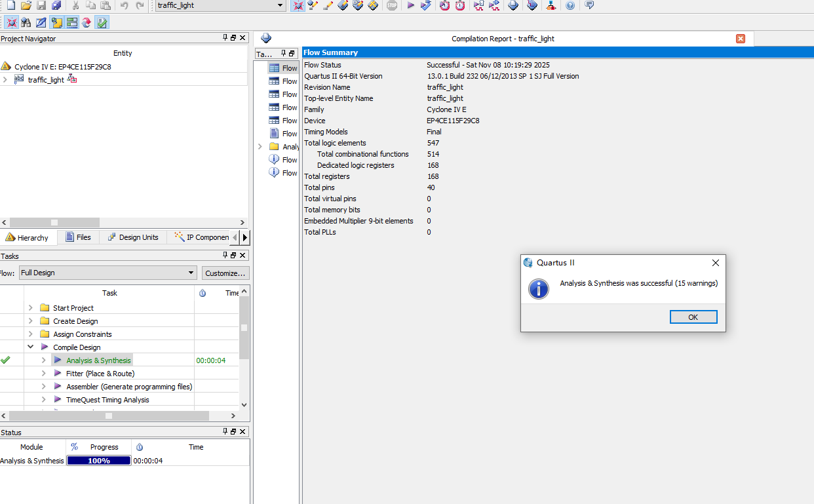Pin the Project Navigator panel
Screen dimensions: 814x504
click(x=225, y=38)
